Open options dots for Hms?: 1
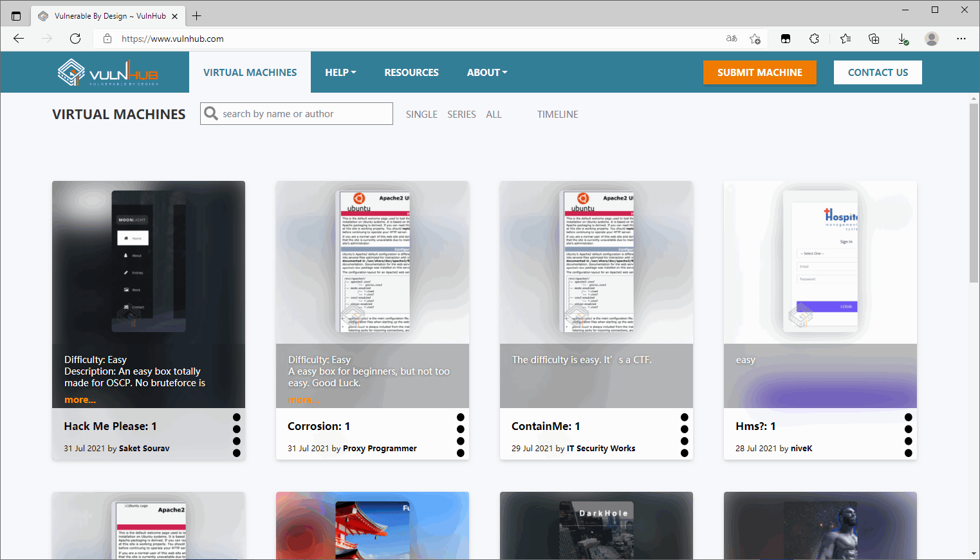980x560 pixels. click(909, 435)
